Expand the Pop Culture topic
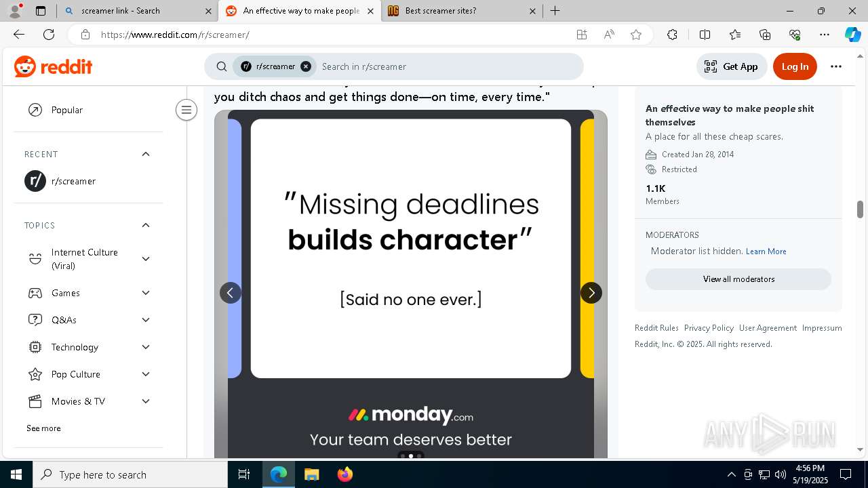The image size is (868, 488). click(146, 374)
